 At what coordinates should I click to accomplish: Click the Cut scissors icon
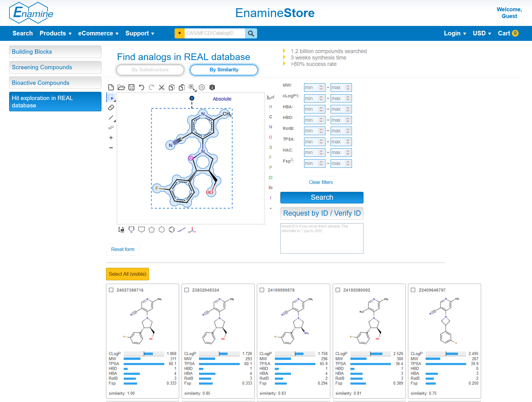pos(161,88)
